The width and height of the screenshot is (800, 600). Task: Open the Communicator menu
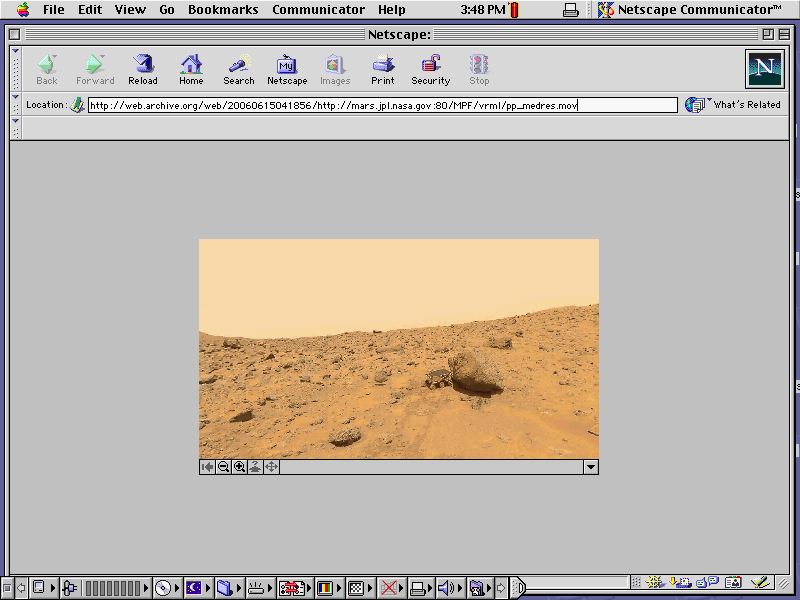click(318, 9)
